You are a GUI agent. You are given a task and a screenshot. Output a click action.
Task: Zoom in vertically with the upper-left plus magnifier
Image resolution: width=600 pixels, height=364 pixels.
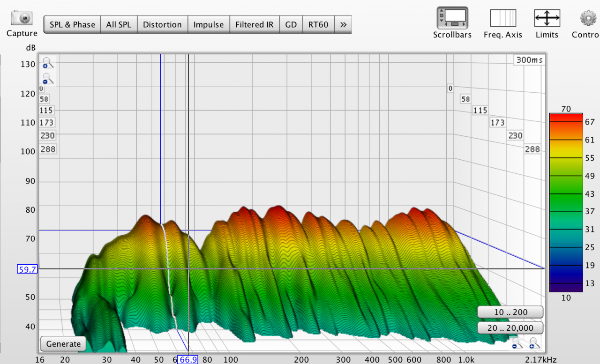click(x=47, y=63)
